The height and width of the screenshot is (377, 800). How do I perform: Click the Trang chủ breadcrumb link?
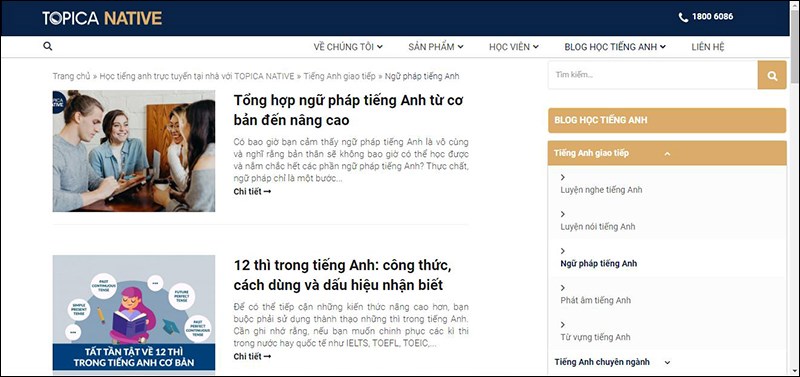click(71, 76)
